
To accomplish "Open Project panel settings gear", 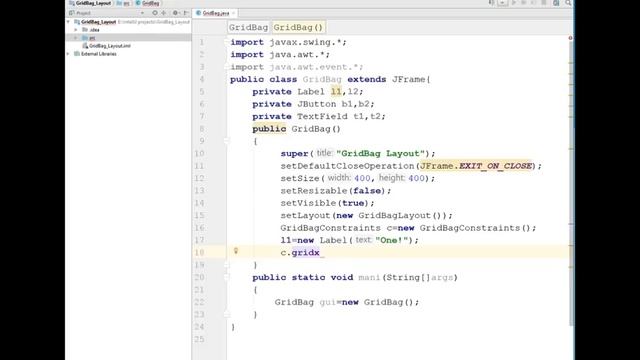I will (x=176, y=13).
